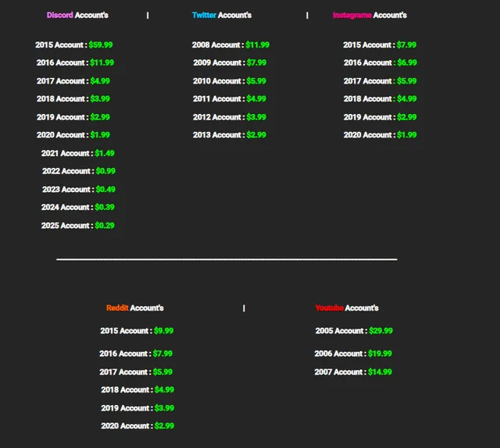Pick Twitter 2013 Account : $2.99
The height and width of the screenshot is (448, 500).
[x=230, y=135]
